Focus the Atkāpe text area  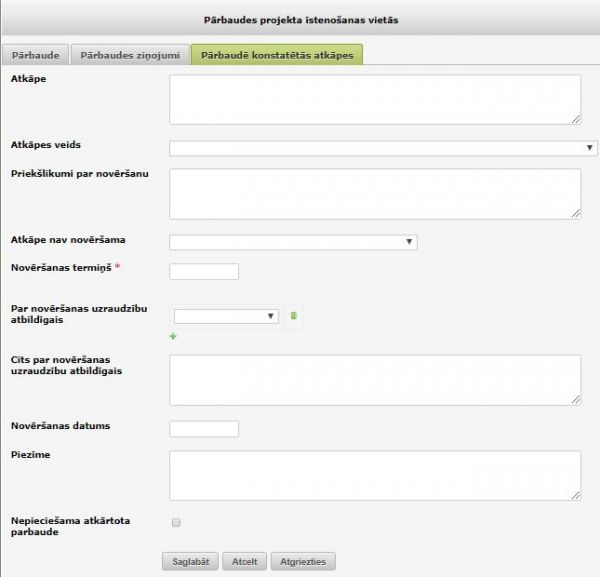tap(375, 100)
